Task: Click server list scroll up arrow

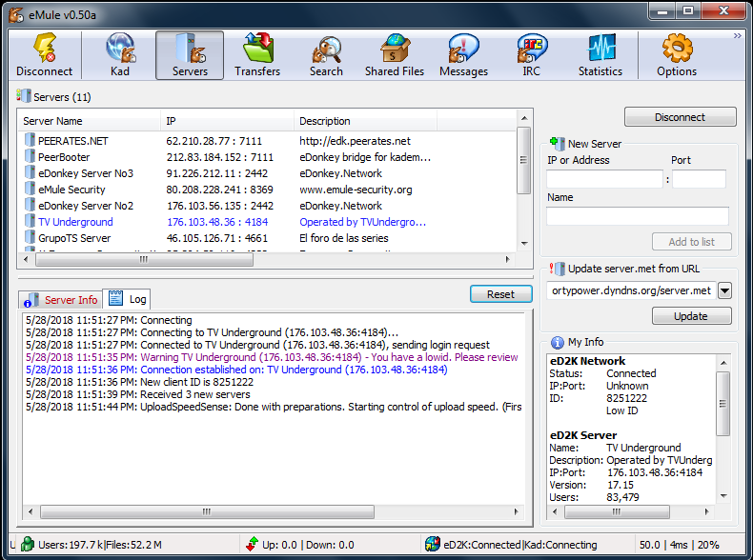Action: point(524,118)
